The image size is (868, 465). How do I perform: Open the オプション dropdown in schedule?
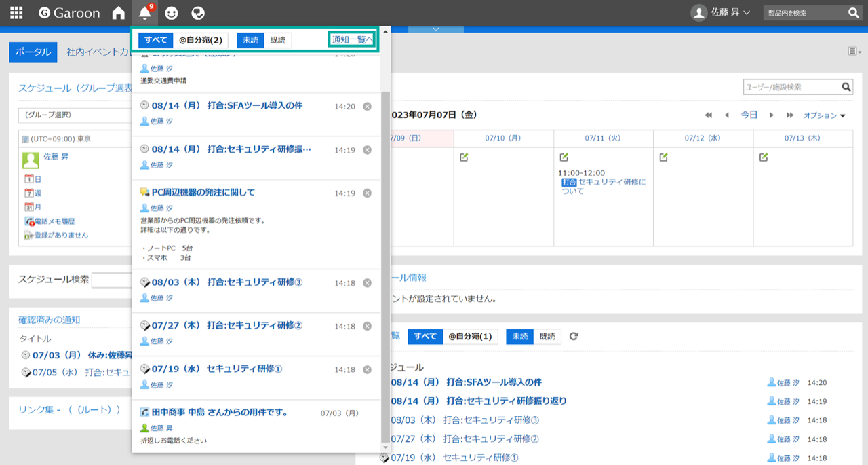(825, 115)
